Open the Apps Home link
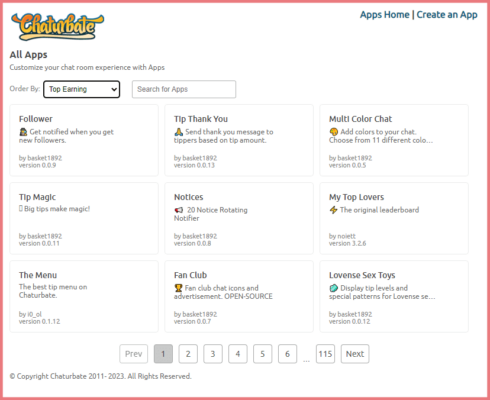Viewport: 490px width, 400px height. point(385,15)
